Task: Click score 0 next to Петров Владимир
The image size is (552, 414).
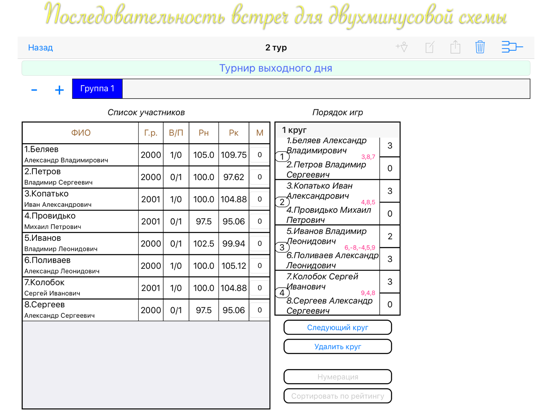Action: click(390, 168)
